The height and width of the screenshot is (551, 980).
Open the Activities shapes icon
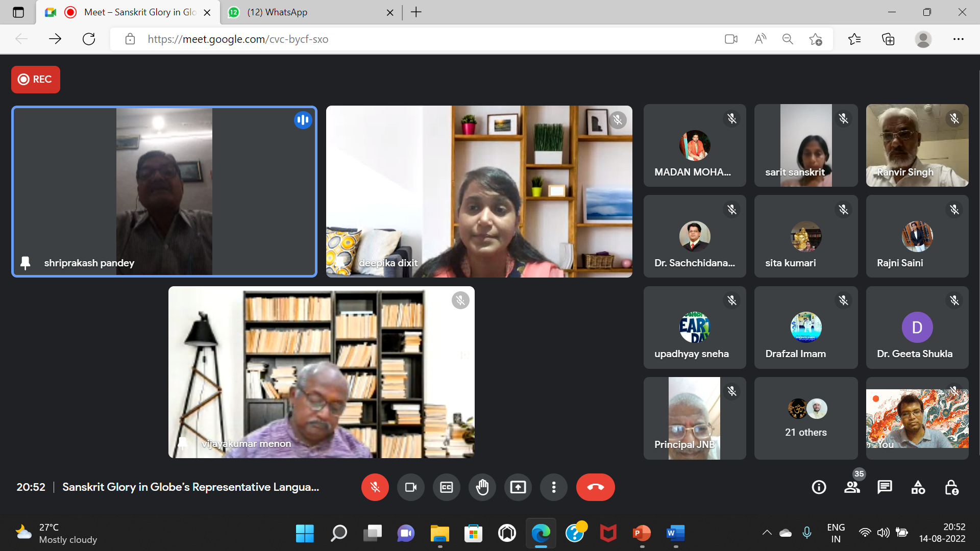coord(918,487)
